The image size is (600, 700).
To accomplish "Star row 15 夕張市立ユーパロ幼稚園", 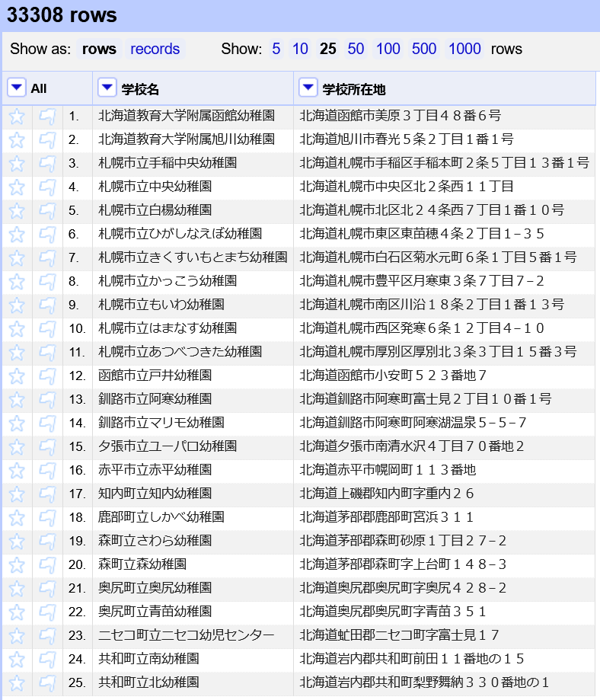I will [x=17, y=447].
